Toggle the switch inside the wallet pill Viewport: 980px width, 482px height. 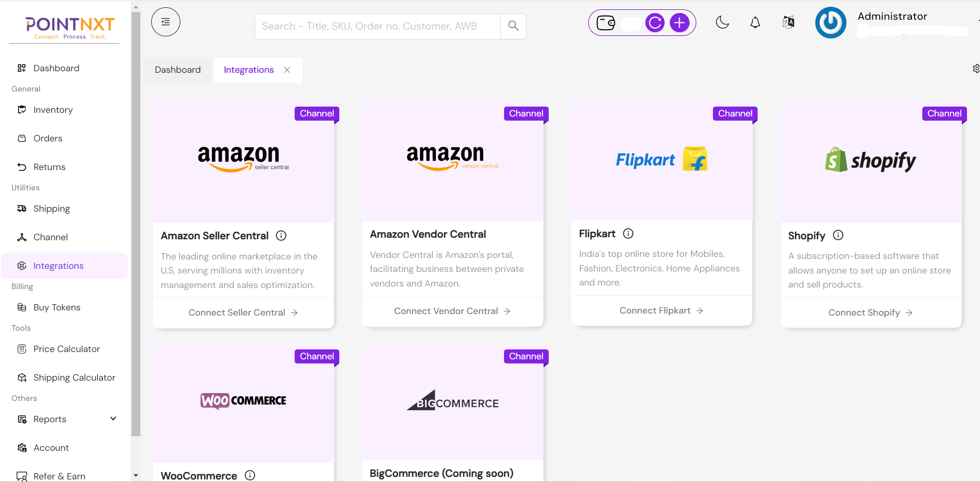pyautogui.click(x=630, y=22)
